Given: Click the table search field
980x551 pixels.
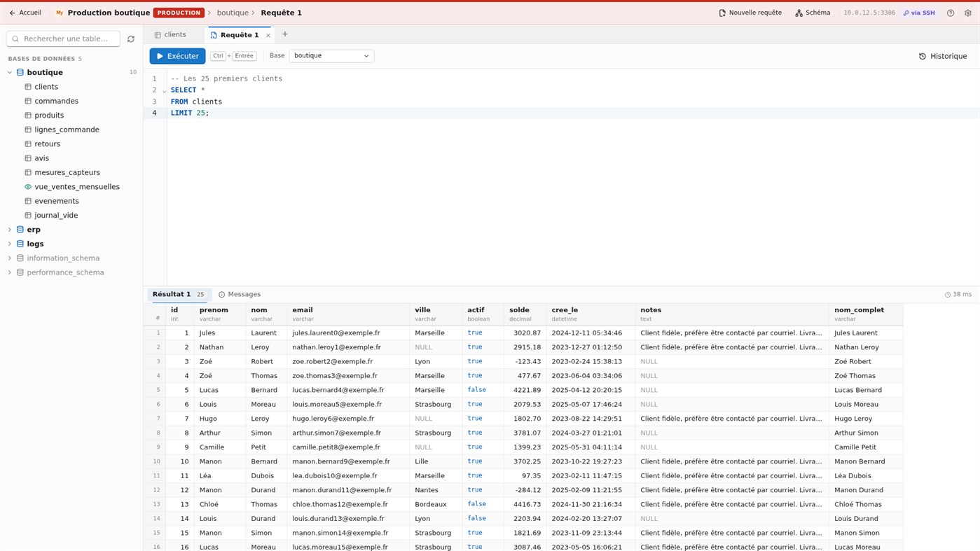Looking at the screenshot, I should [x=63, y=39].
